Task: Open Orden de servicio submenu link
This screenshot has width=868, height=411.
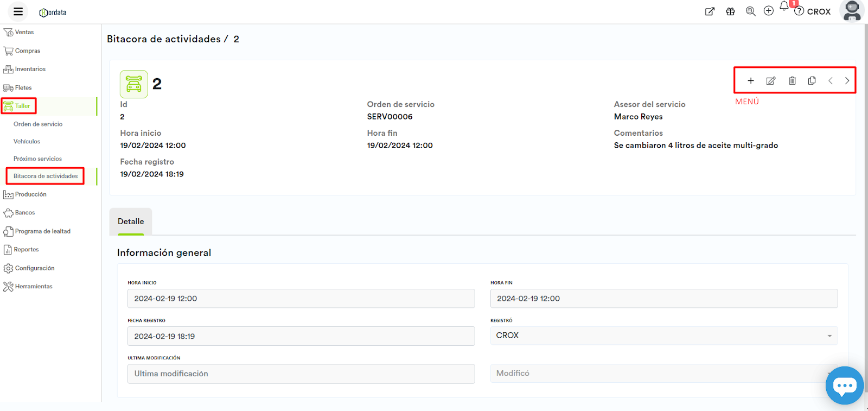Action: [x=38, y=124]
